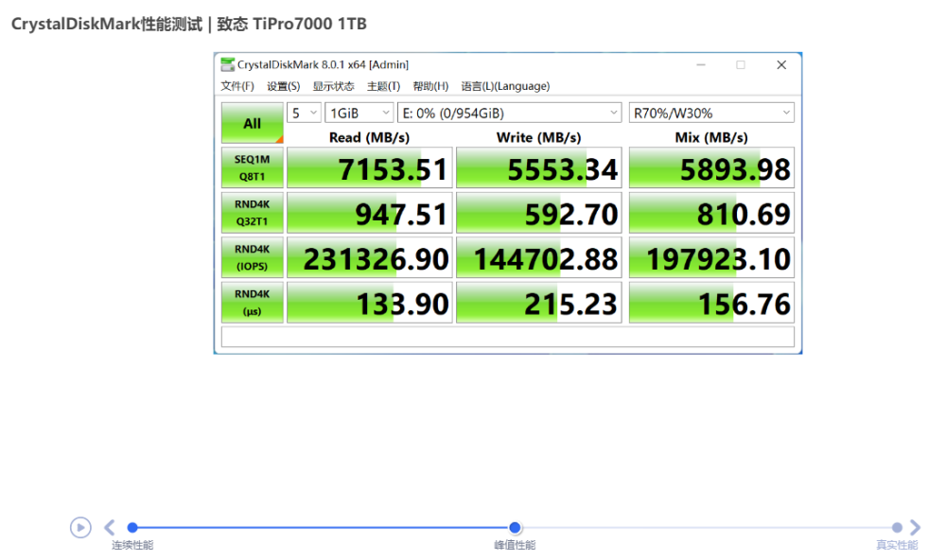Click the CrystalDiskMark app icon in title bar

[x=227, y=64]
